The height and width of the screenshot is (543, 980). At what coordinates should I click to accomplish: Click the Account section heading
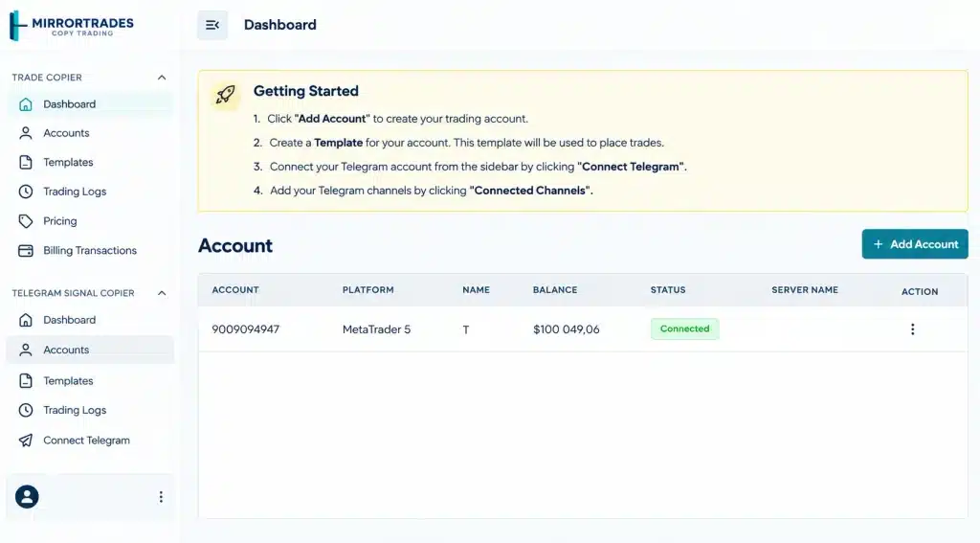click(235, 245)
